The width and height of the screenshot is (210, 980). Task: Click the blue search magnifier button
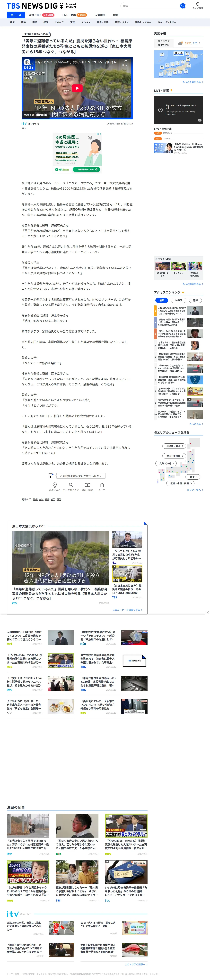[183, 6]
